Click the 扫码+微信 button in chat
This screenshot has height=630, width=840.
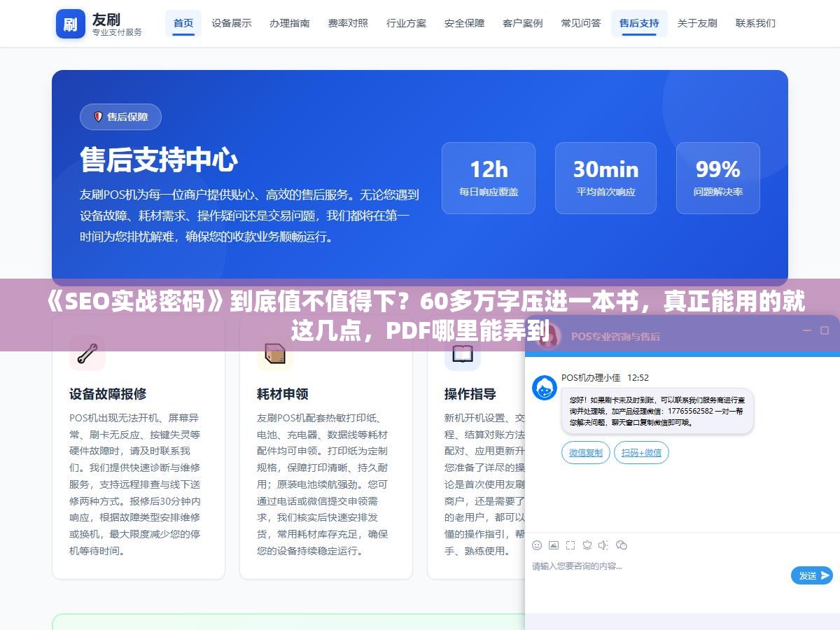[x=641, y=453]
